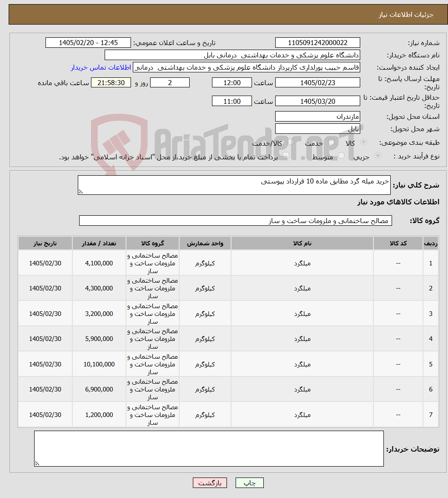Click the کد کالا column header
448x498 pixels.
pos(398,243)
